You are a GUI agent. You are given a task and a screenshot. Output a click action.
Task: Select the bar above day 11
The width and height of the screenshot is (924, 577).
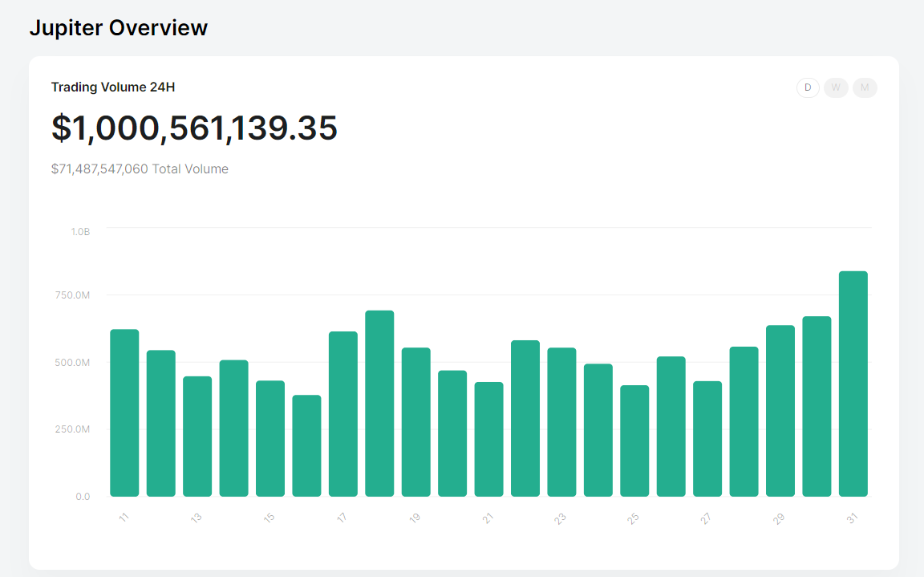[124, 413]
